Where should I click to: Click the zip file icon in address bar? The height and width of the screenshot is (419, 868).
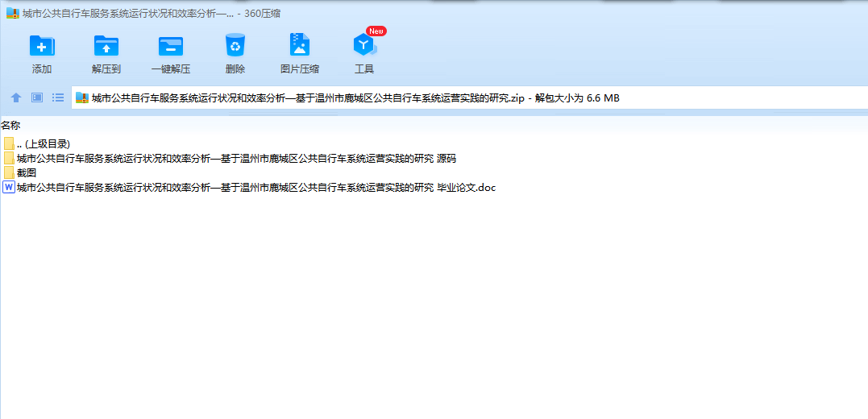click(82, 98)
